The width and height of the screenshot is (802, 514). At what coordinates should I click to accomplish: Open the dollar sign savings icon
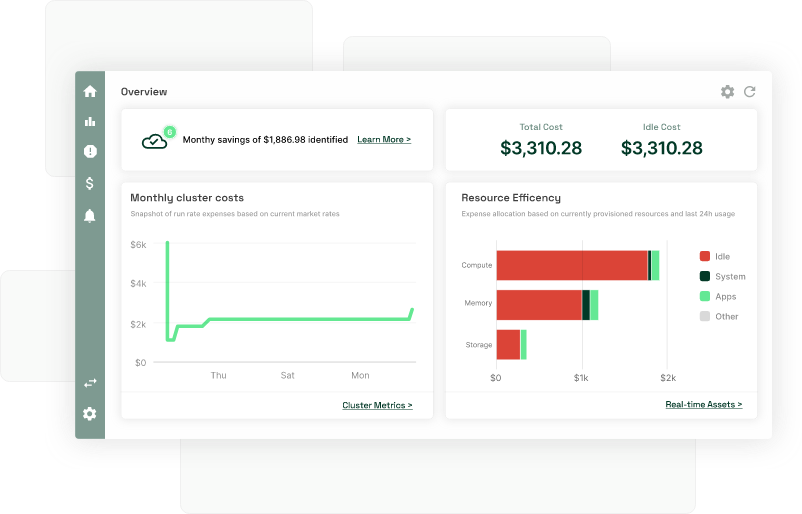90,183
